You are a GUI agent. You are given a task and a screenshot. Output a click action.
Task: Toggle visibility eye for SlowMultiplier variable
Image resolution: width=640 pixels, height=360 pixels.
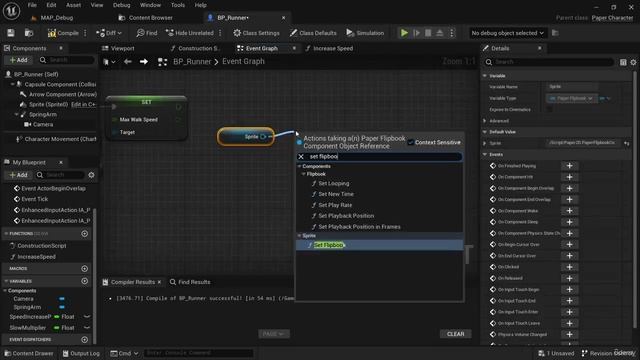coord(87,328)
